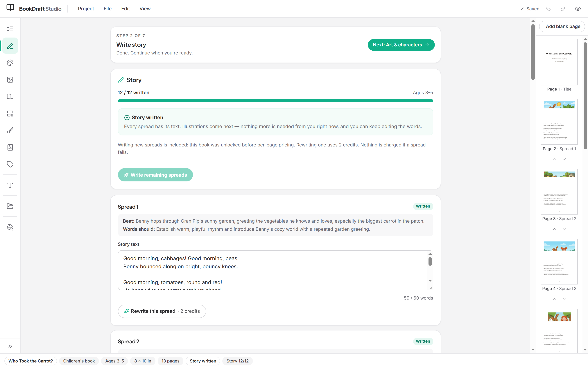Screen dimensions: 588x368
Task: Click the Story text box scrollbar thumb
Action: point(430,261)
